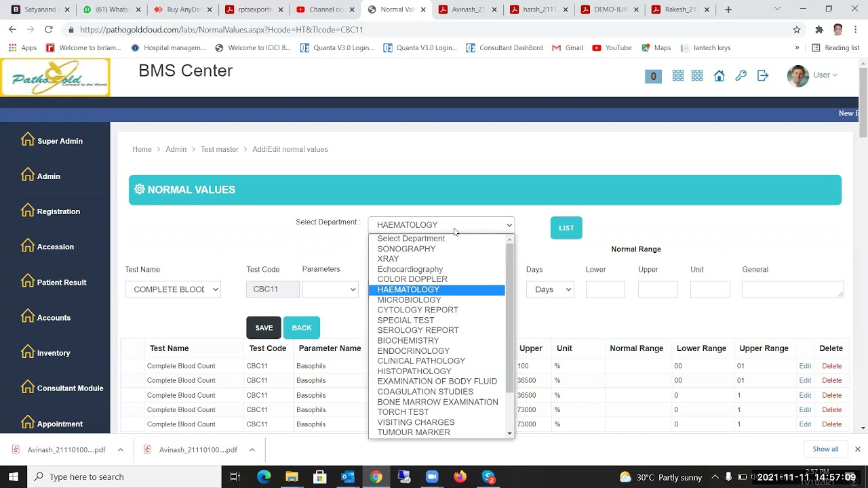The width and height of the screenshot is (868, 488).
Task: Click the SAVE button
Action: point(264,328)
